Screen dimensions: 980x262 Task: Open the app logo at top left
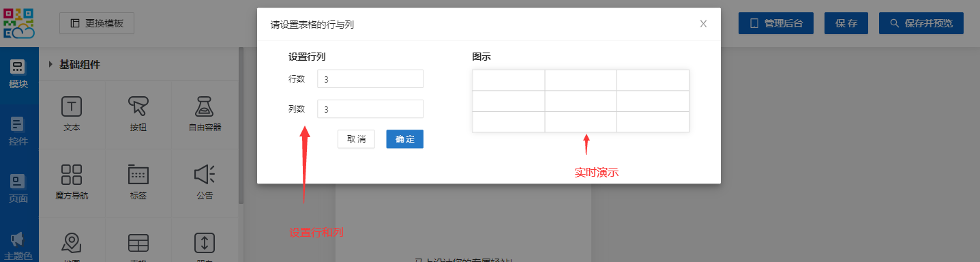coord(19,23)
